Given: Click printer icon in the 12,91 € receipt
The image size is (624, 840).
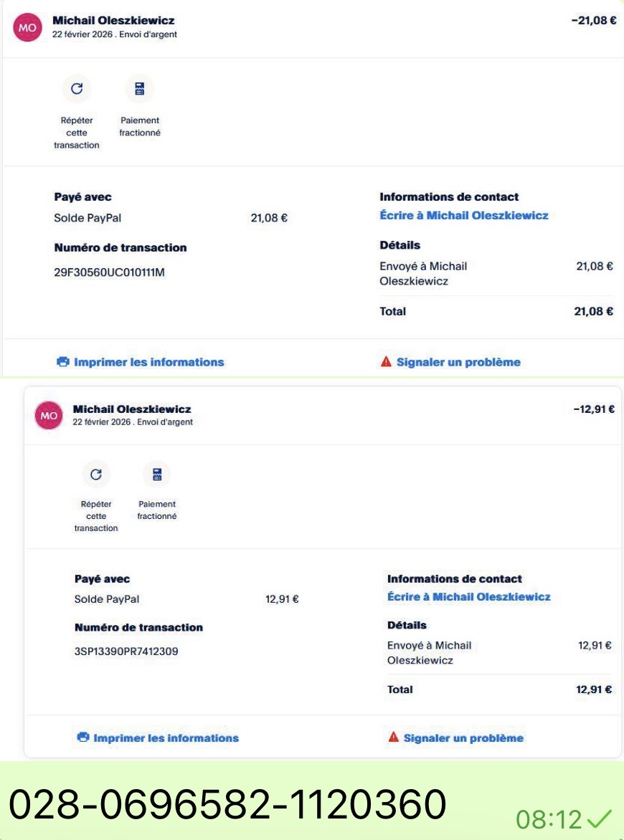Looking at the screenshot, I should pyautogui.click(x=82, y=738).
